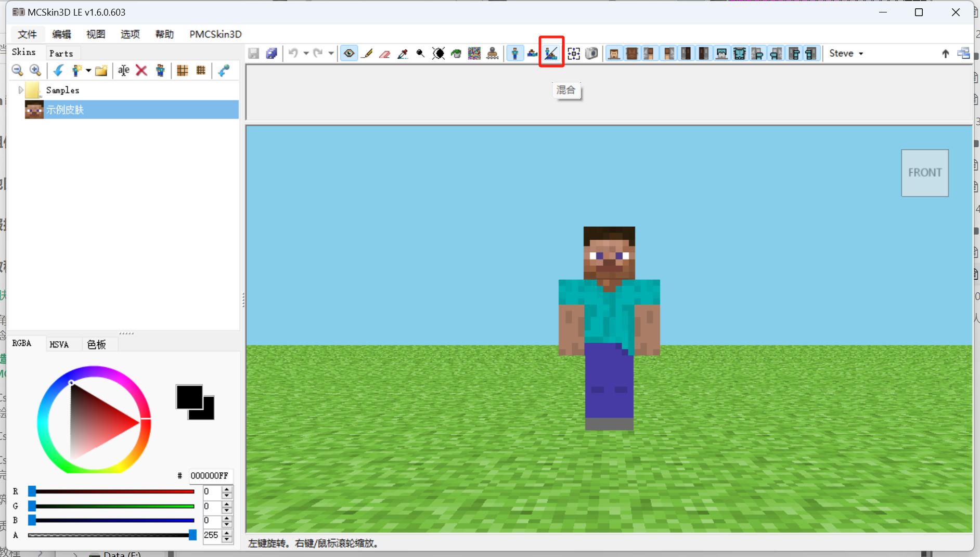Select the Pencil tool
This screenshot has width=980, height=557.
[367, 53]
